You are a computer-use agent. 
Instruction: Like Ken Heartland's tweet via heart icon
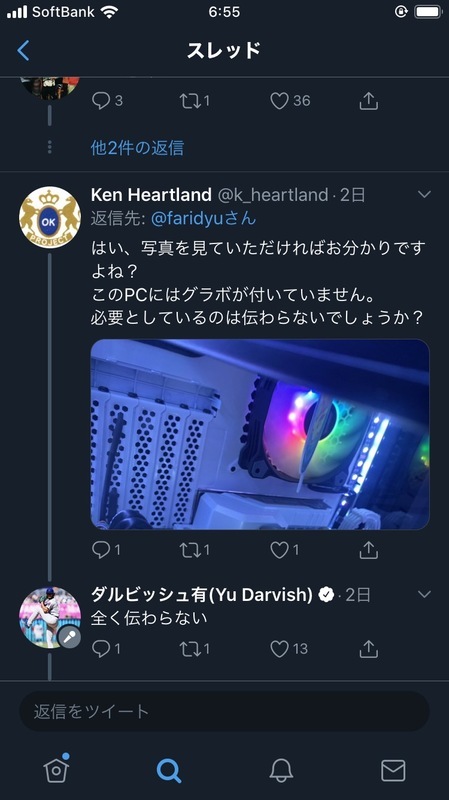coord(279,549)
